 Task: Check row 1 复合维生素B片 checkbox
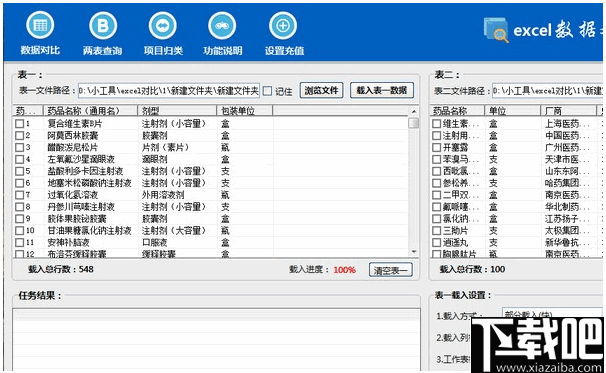pyautogui.click(x=19, y=124)
